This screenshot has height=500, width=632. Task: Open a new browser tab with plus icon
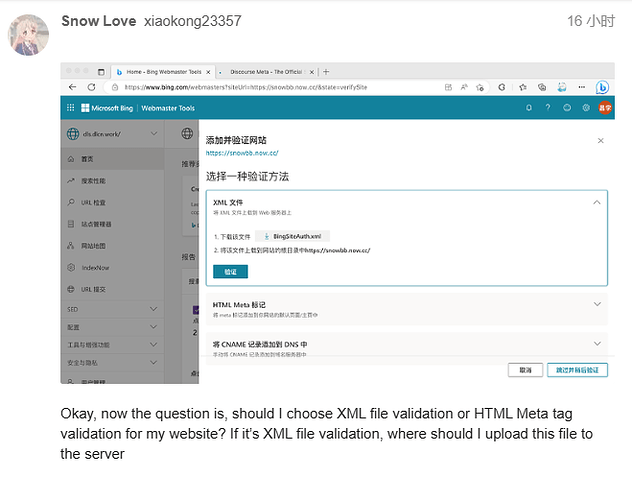pos(327,72)
